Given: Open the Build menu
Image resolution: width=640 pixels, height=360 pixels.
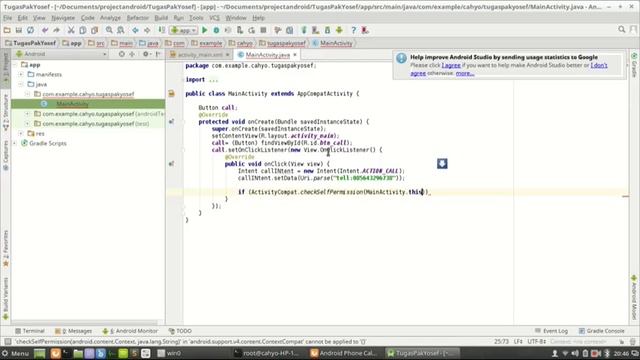Looking at the screenshot, I should [x=161, y=18].
